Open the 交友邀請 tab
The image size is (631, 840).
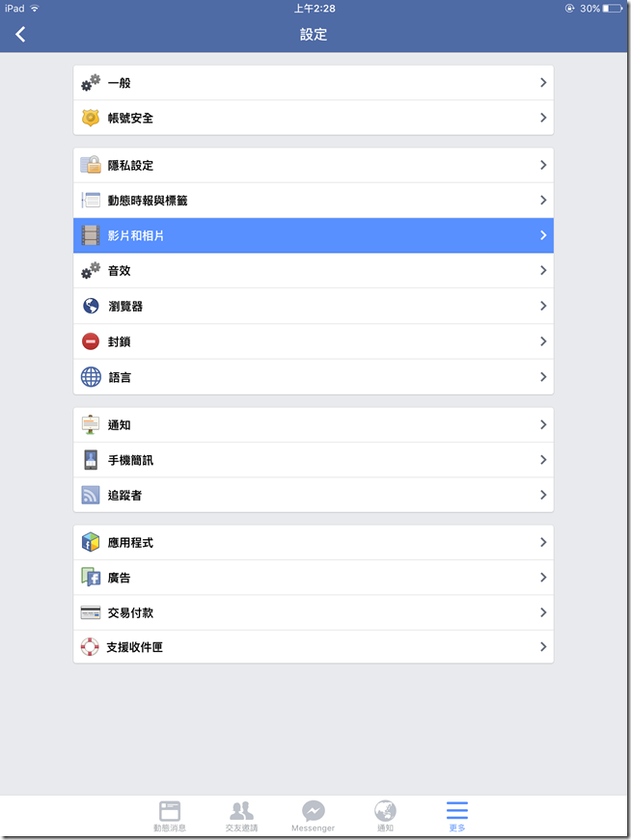(x=241, y=816)
